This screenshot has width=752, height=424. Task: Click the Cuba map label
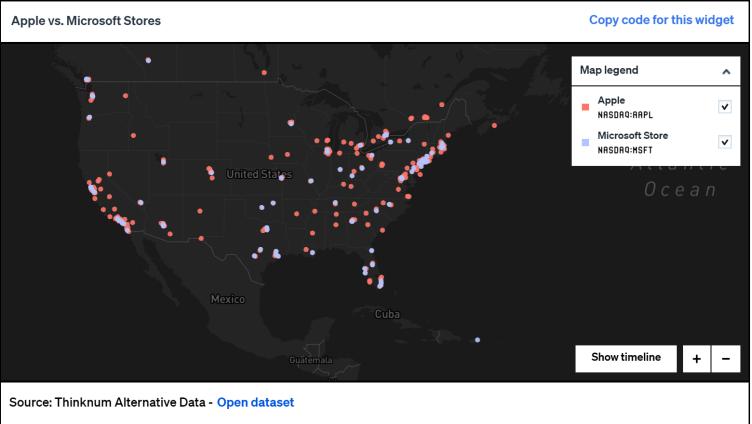[x=387, y=314]
